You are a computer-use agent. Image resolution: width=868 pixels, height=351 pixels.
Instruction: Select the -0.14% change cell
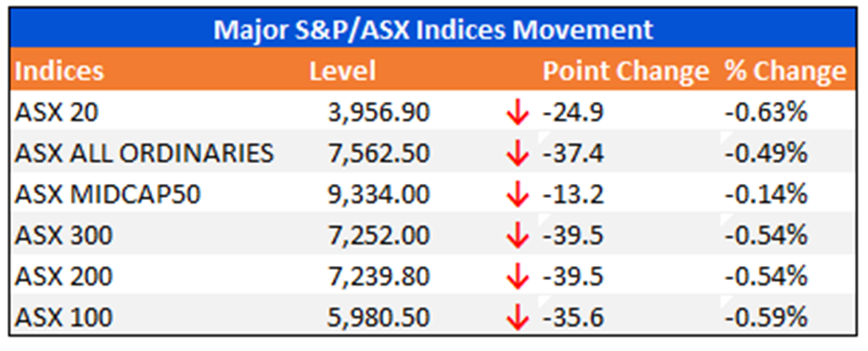tap(766, 194)
